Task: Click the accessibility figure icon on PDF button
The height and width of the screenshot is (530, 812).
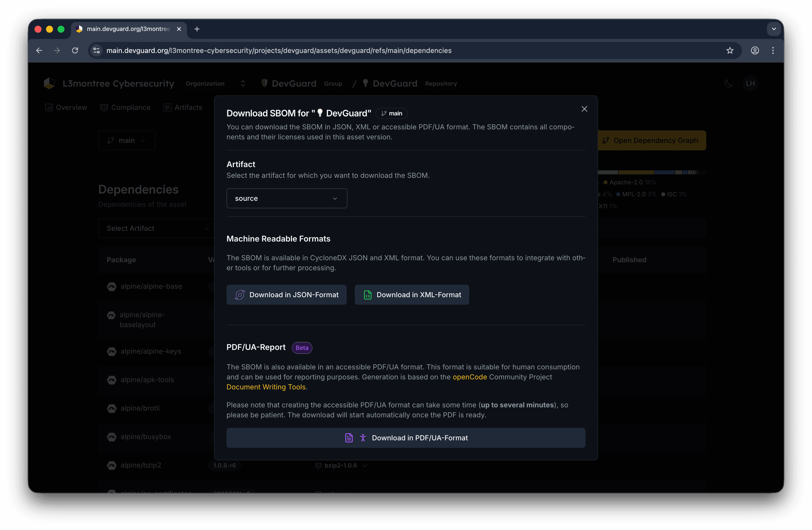Action: click(363, 438)
